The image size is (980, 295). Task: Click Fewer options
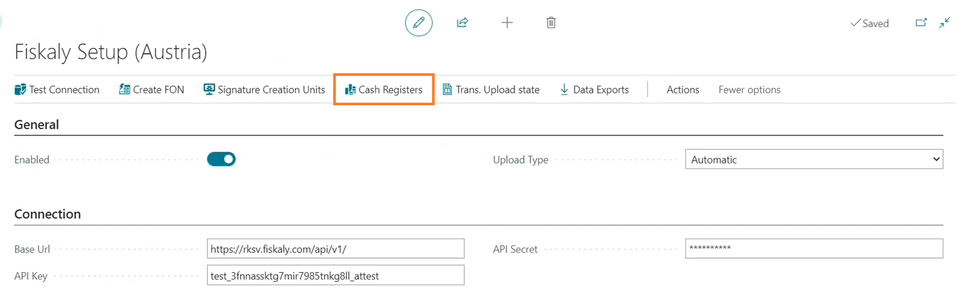750,90
